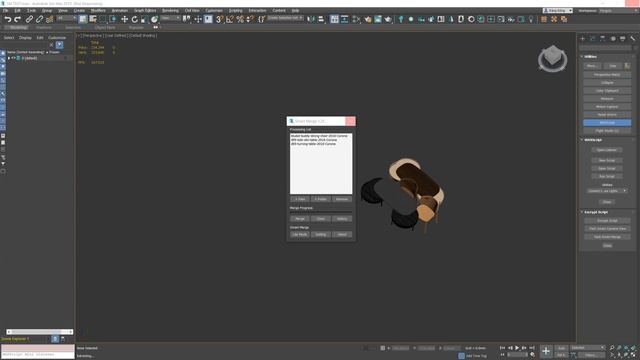
Task: Open Scene Explorer Display menu
Action: click(25, 38)
